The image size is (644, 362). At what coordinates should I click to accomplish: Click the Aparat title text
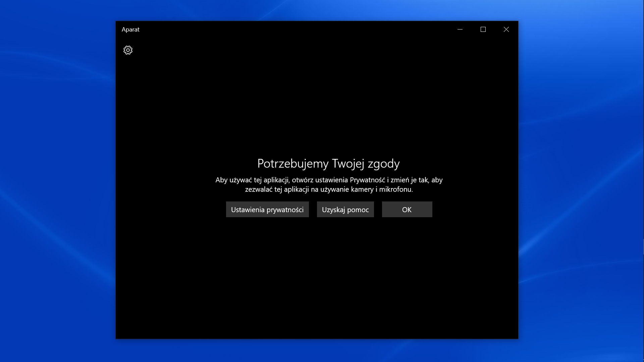click(130, 29)
